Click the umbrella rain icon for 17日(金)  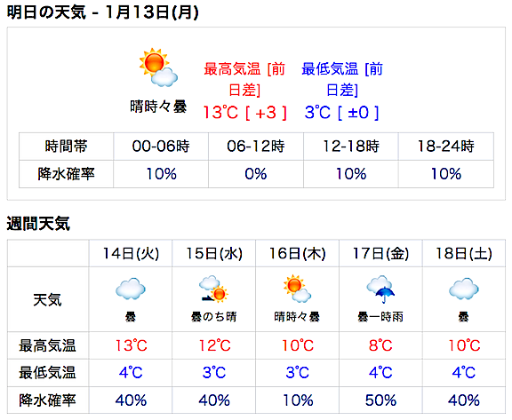tap(380, 289)
